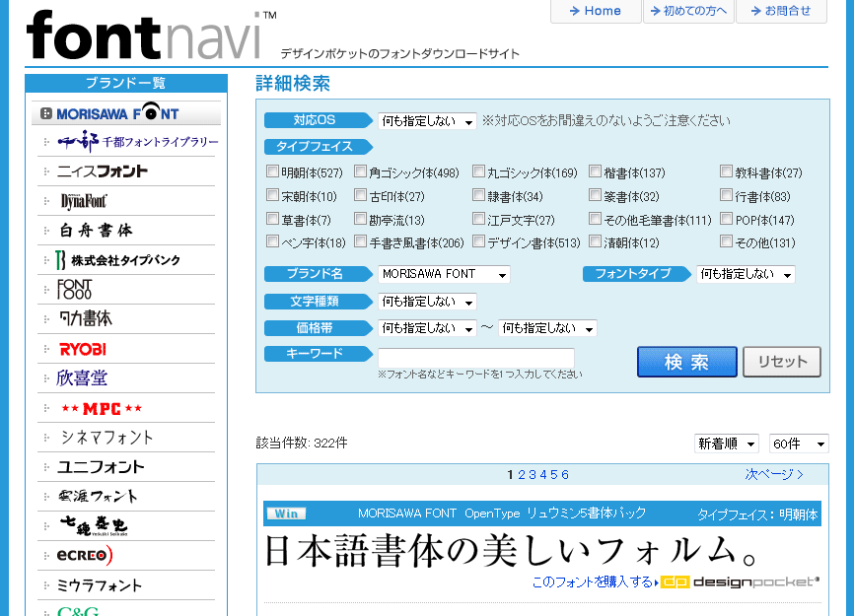Open the お問合せ navigation tab
Screen dimensions: 854x616
pyautogui.click(x=782, y=11)
